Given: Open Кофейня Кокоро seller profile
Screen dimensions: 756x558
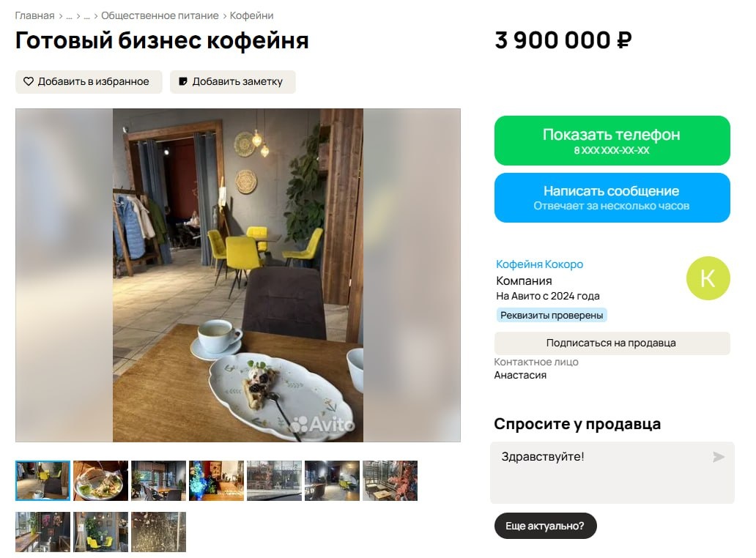Looking at the screenshot, I should pos(539,264).
